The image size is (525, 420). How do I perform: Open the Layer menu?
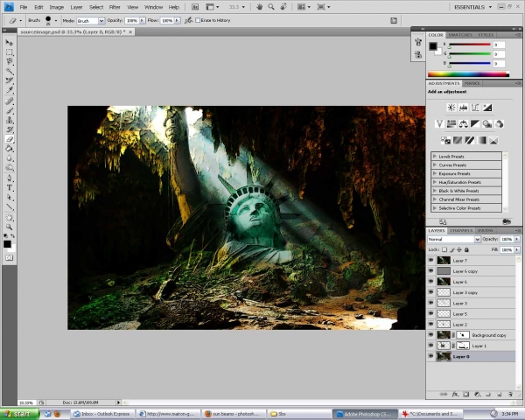click(x=76, y=7)
